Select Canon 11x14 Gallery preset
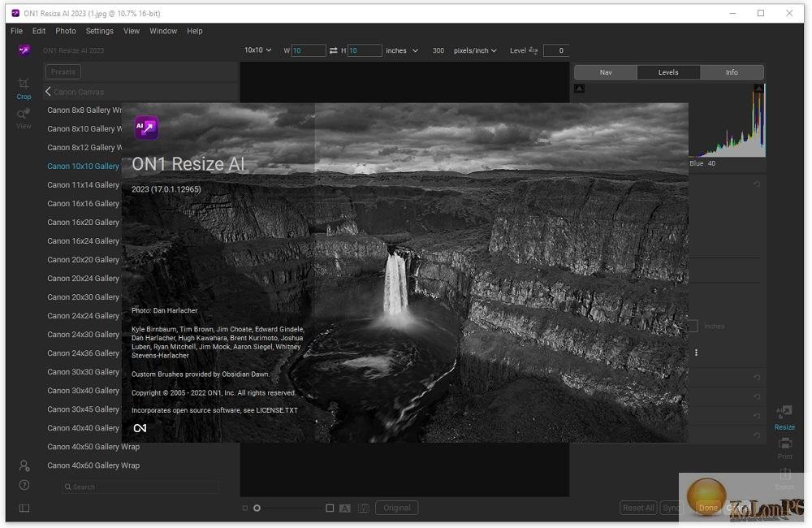812x528 pixels. (x=83, y=184)
